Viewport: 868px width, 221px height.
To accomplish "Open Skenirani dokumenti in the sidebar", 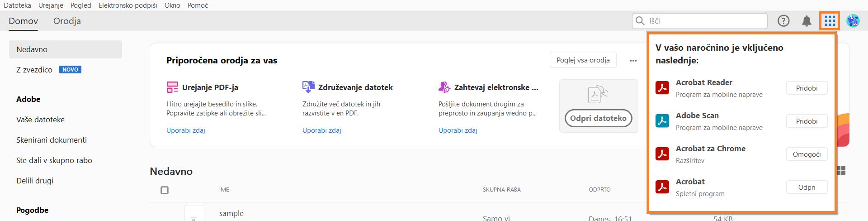I will pos(52,140).
